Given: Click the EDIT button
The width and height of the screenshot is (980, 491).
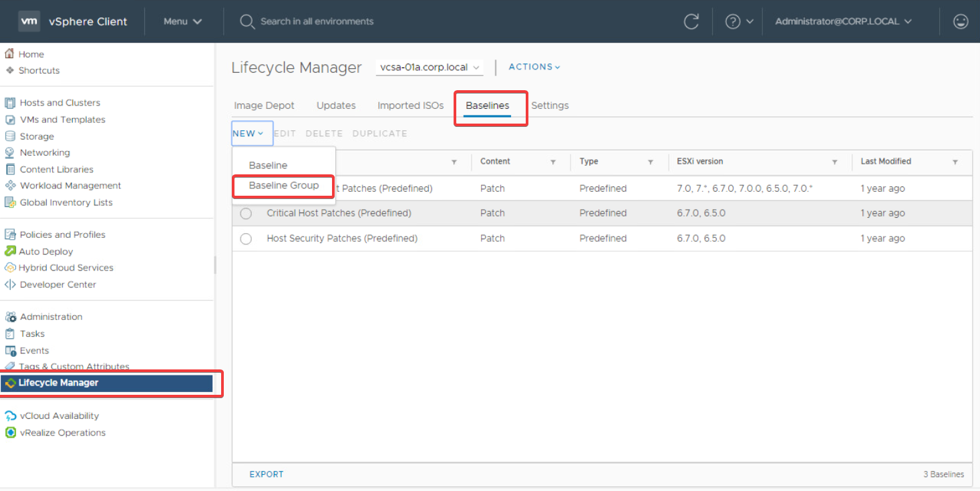Looking at the screenshot, I should click(x=285, y=134).
